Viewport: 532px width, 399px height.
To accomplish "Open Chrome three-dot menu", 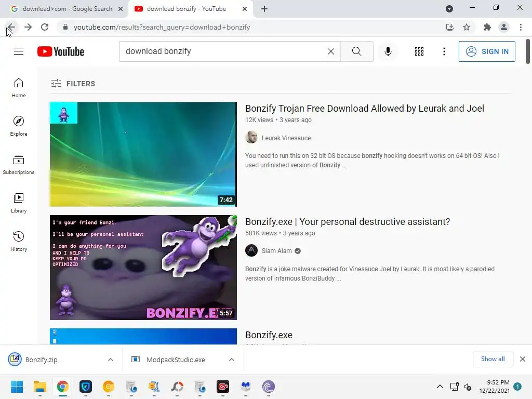I will (x=521, y=27).
